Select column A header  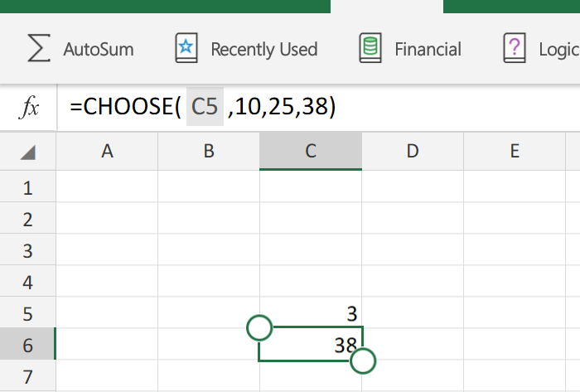(107, 152)
